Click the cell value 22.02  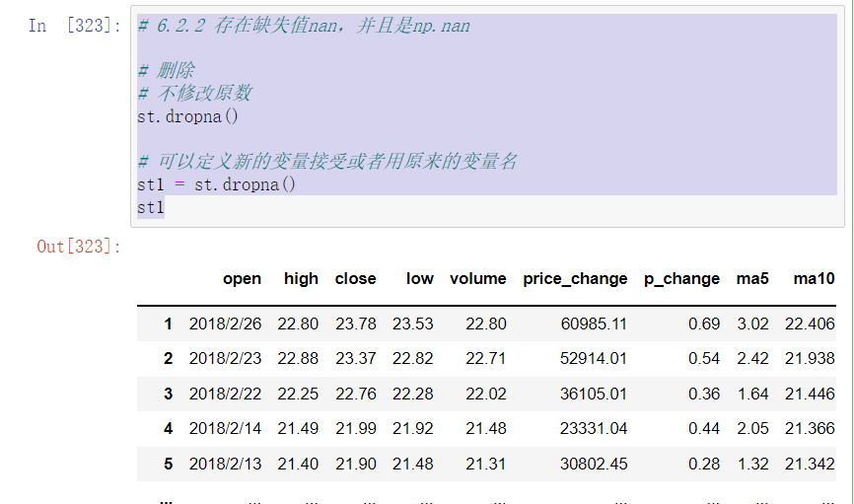point(486,394)
